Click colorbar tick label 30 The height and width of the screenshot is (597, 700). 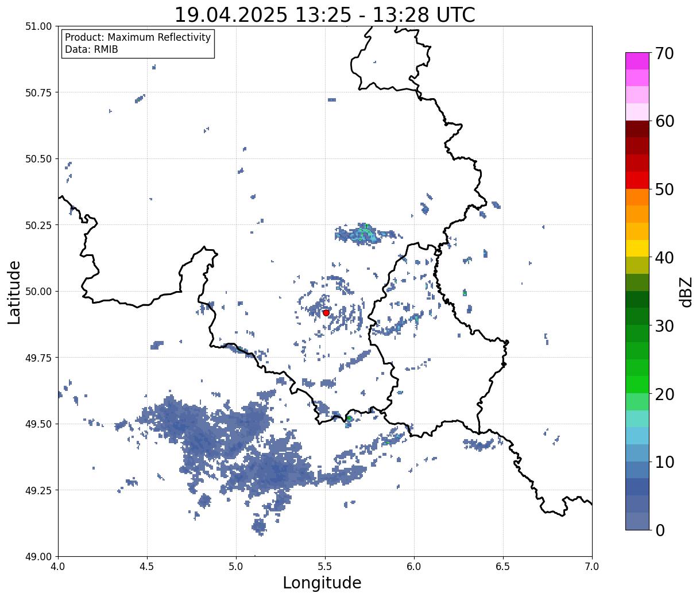(664, 326)
